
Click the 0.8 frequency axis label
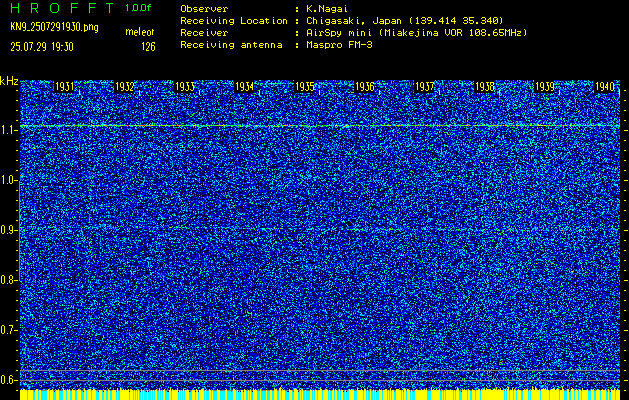pos(7,280)
